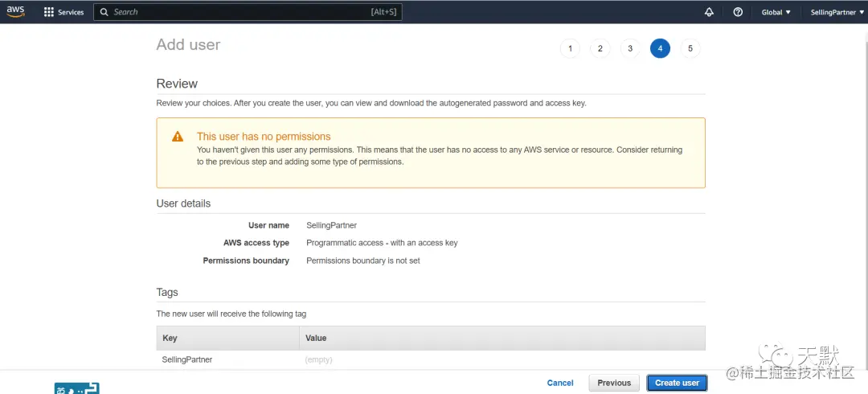The width and height of the screenshot is (868, 394).
Task: Click the search magnifier icon
Action: pyautogui.click(x=104, y=12)
